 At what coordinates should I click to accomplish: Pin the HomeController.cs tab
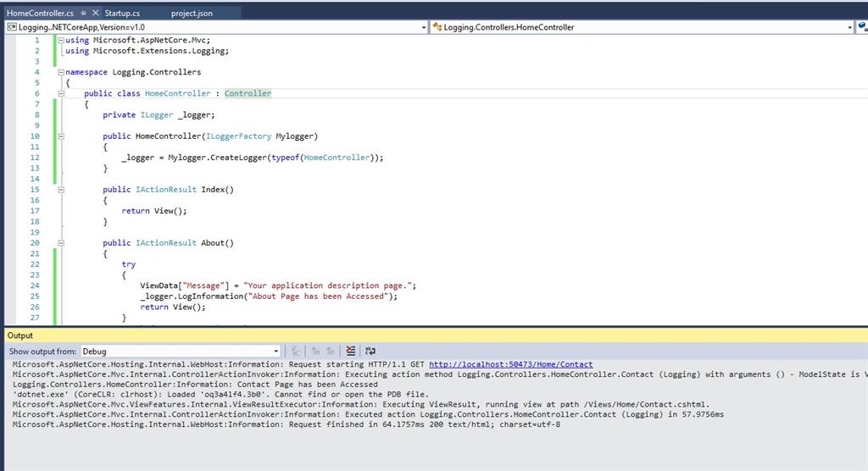click(83, 13)
